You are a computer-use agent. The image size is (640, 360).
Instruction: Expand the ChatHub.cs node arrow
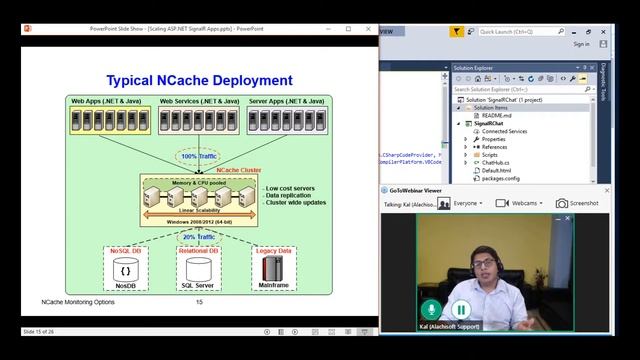pos(466,162)
